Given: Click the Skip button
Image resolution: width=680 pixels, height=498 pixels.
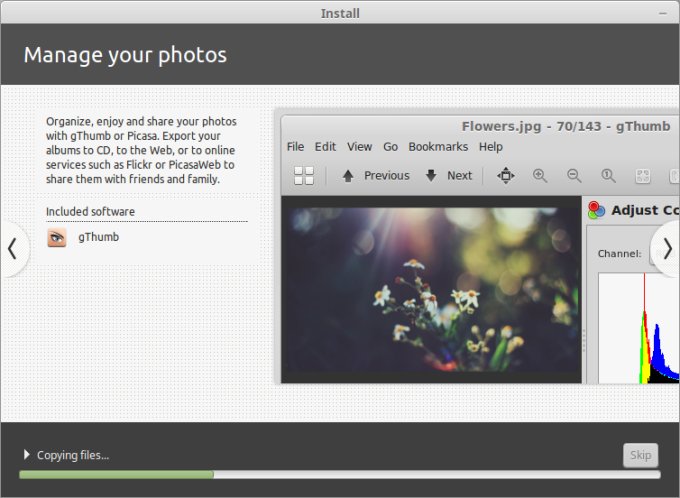Looking at the screenshot, I should pos(641,455).
